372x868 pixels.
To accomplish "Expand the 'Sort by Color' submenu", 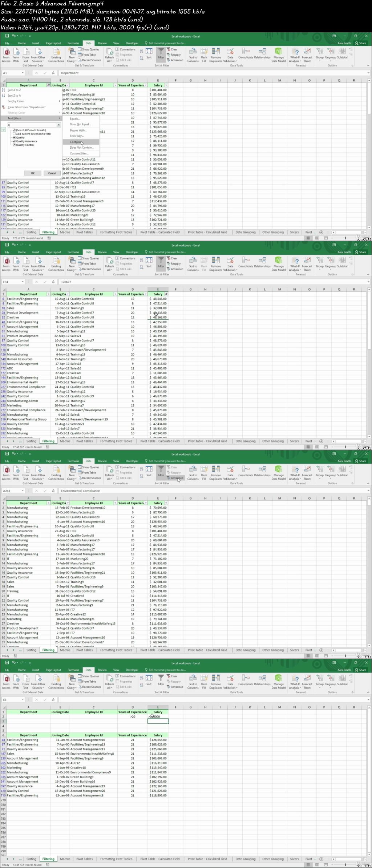I will click(31, 101).
